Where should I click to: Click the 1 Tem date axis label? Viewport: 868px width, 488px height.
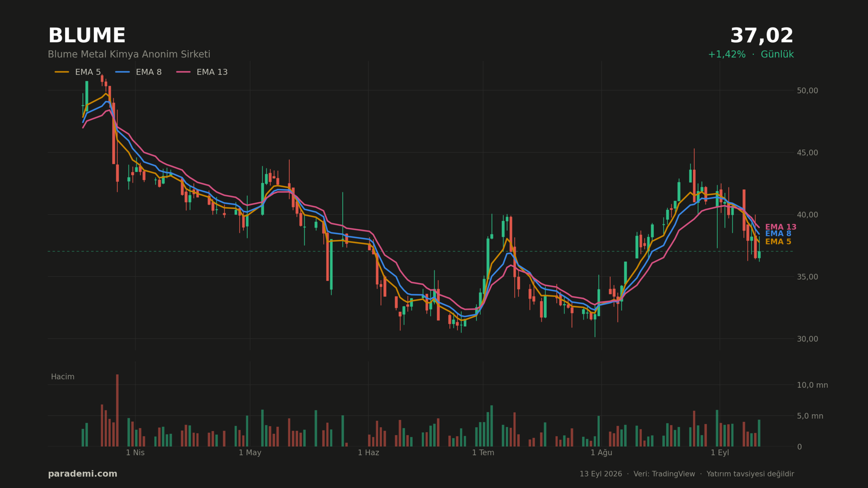483,453
